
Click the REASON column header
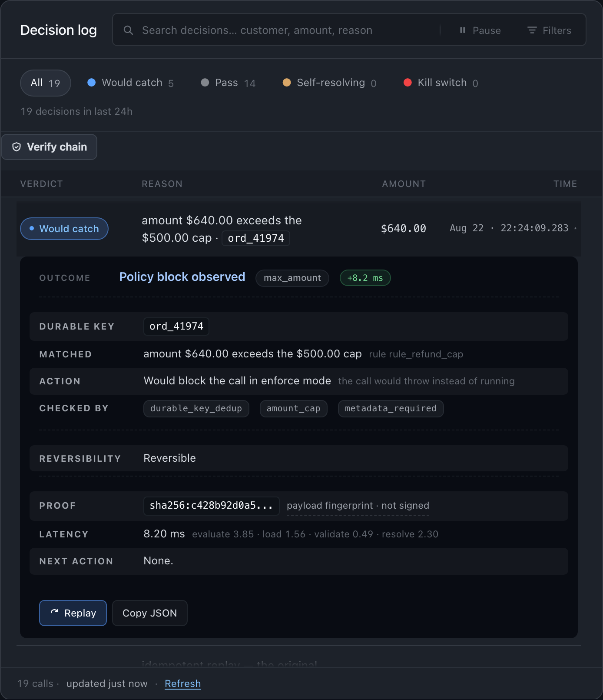(x=162, y=184)
